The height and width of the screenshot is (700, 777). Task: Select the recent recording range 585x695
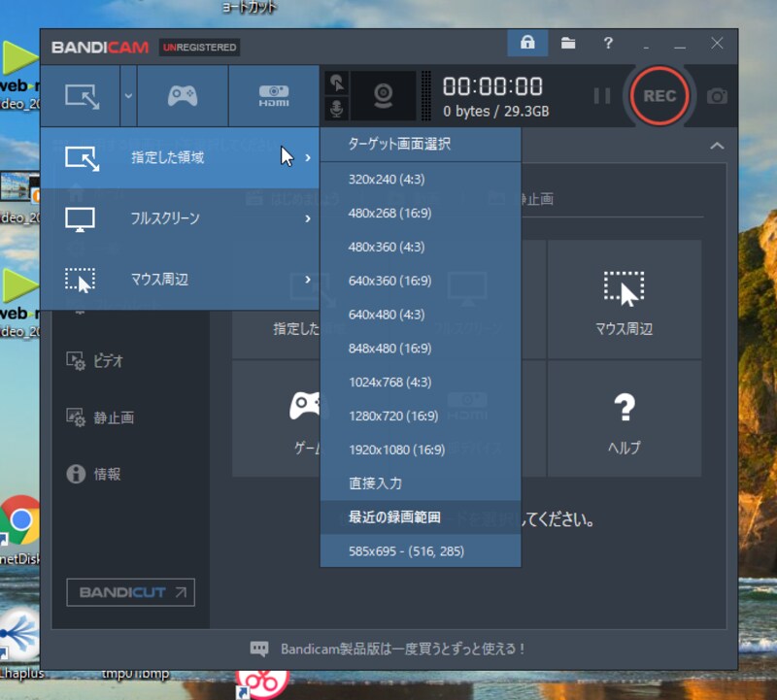point(408,551)
